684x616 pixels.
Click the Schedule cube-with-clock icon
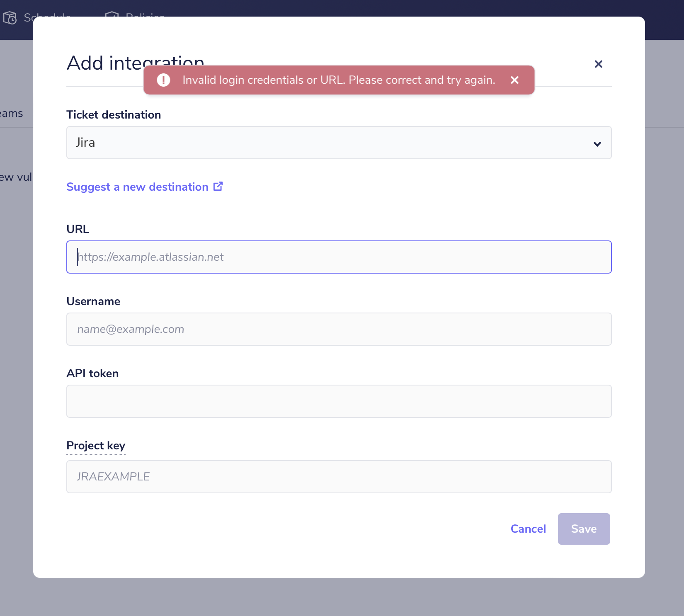click(10, 18)
